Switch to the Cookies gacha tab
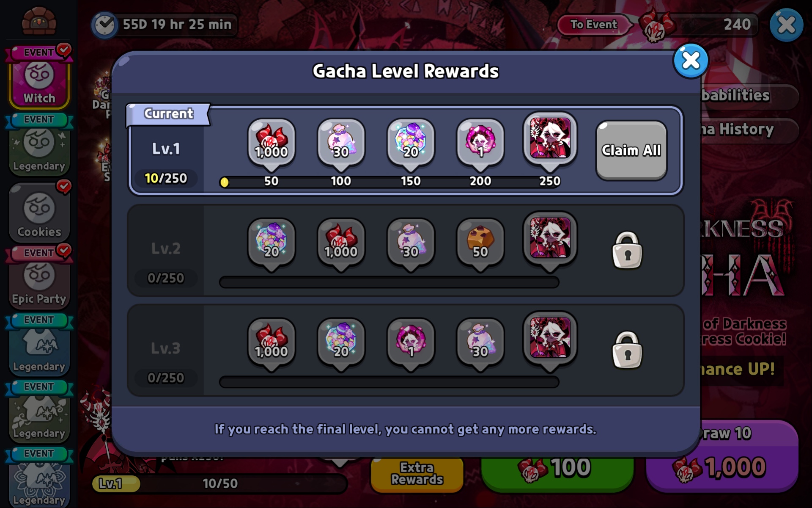The width and height of the screenshot is (812, 508). [x=39, y=212]
